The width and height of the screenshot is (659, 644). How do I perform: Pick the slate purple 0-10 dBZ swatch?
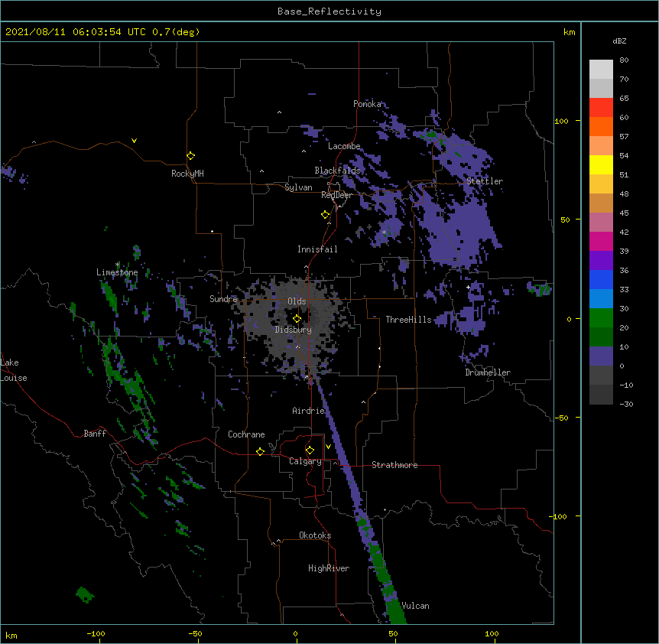(x=601, y=356)
